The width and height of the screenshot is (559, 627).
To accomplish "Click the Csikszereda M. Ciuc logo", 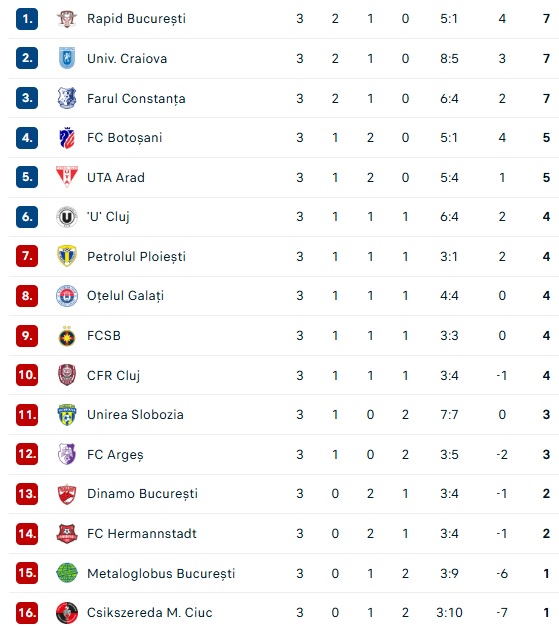I will [67, 613].
